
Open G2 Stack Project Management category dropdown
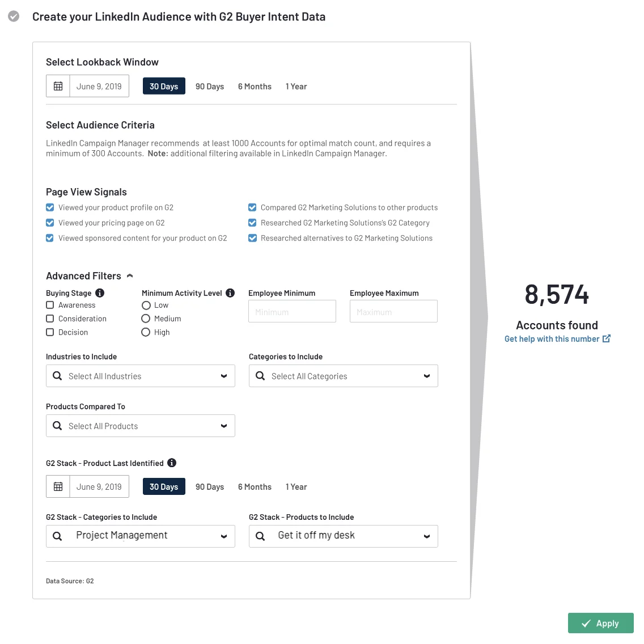[x=141, y=536]
